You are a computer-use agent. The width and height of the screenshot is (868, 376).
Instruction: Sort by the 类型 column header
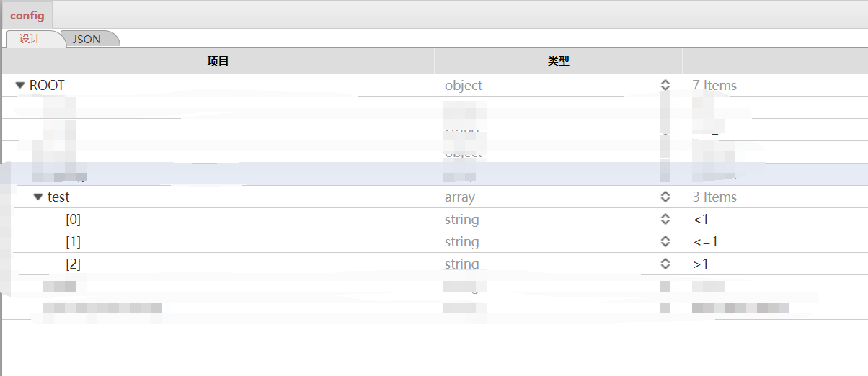pos(558,61)
